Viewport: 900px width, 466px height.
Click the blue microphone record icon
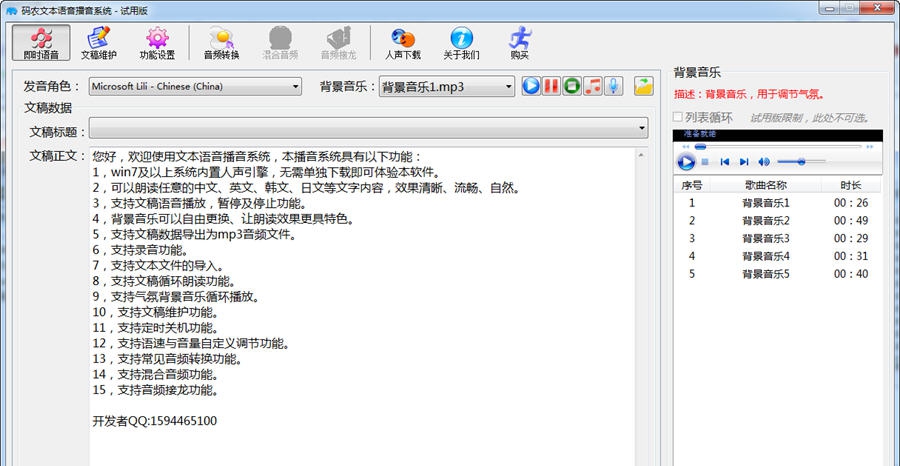tap(613, 86)
